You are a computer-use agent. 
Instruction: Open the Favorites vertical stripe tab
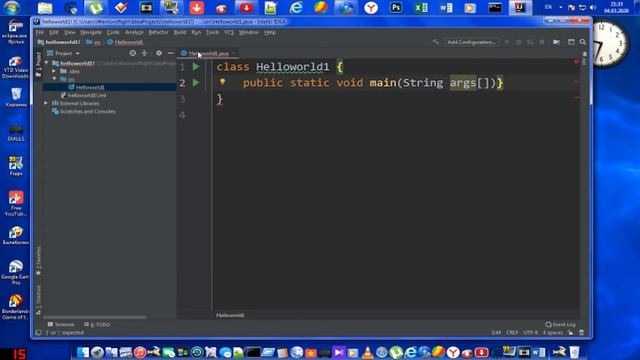pos(38,261)
